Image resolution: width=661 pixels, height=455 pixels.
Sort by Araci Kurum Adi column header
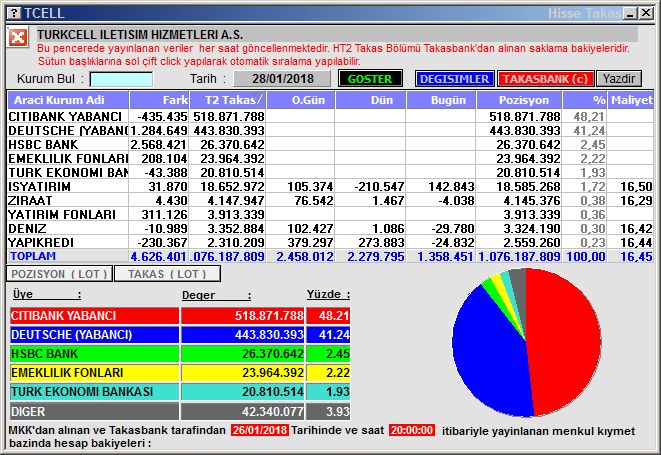pos(68,100)
